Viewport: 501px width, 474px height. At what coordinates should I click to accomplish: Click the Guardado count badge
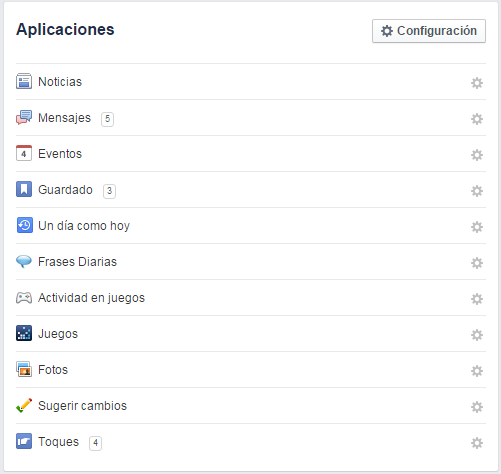(109, 191)
